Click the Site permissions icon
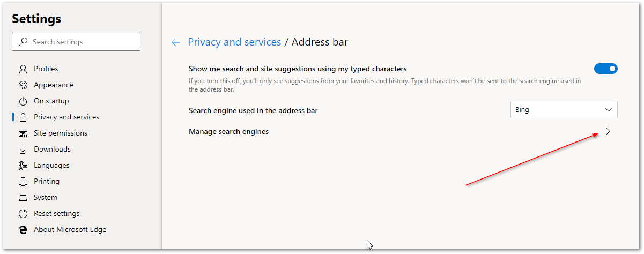 click(23, 133)
